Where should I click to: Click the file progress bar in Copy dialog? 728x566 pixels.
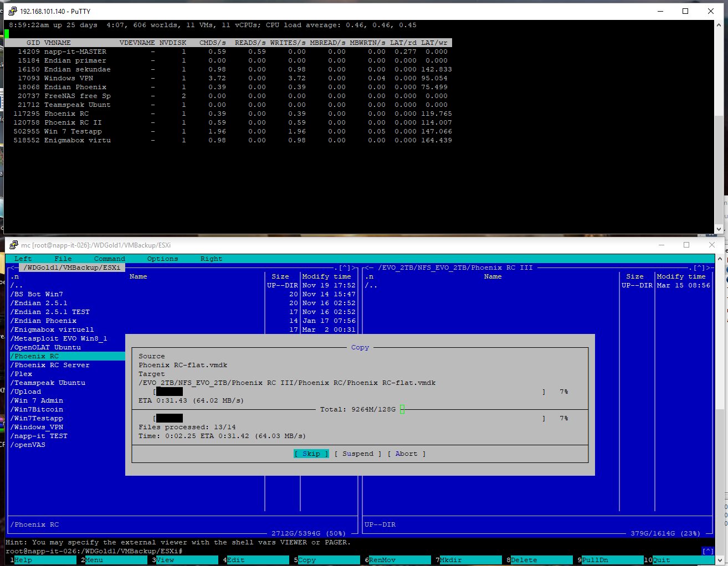[x=349, y=392]
